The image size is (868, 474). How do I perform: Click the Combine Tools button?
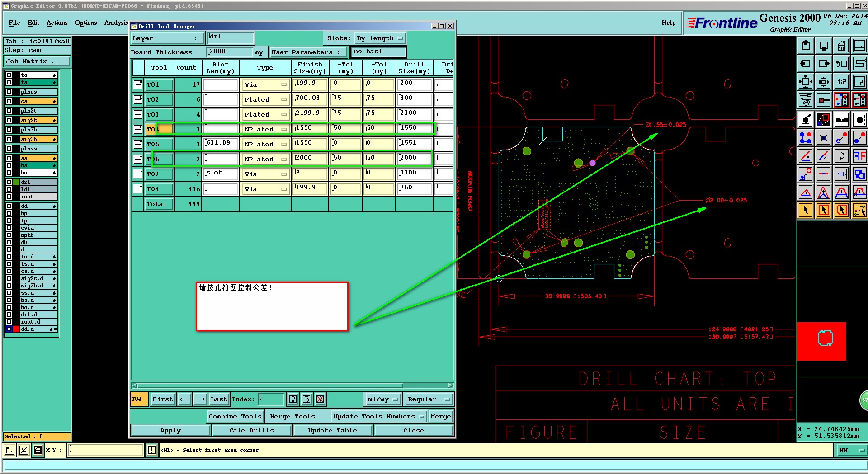(x=235, y=417)
